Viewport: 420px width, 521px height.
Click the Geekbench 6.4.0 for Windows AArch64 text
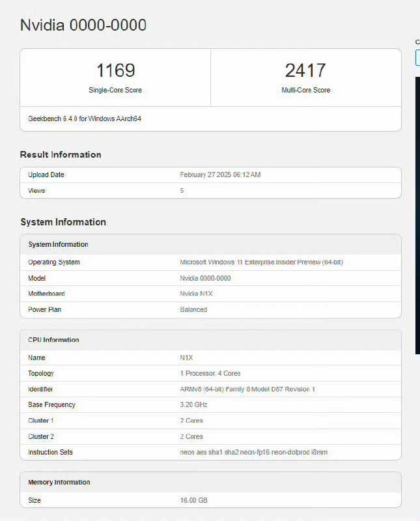85,119
